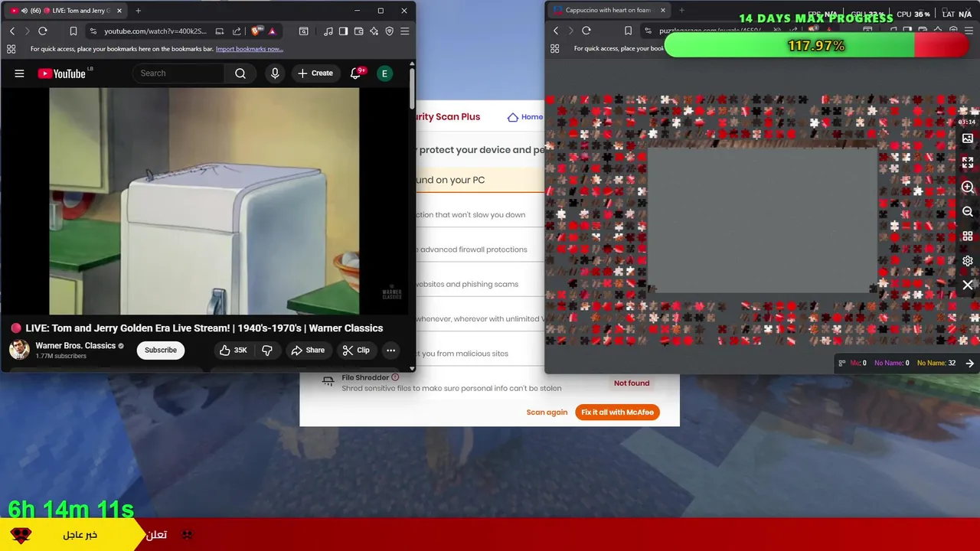Click the Warner Bros. Classics channel avatar
Viewport: 980px width, 551px height.
point(19,350)
